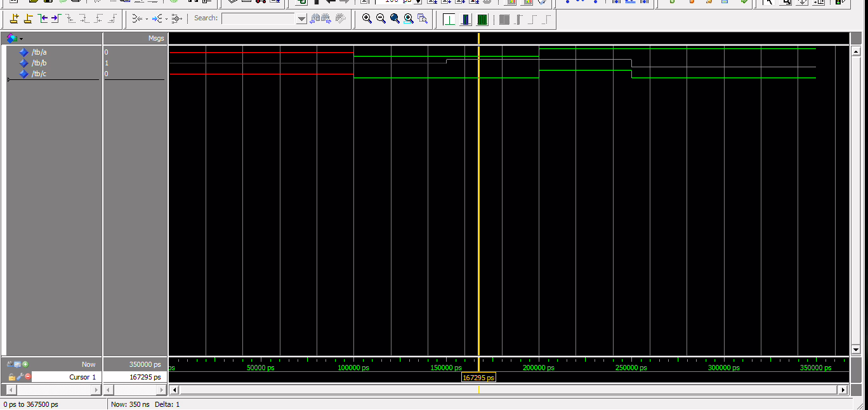868x410 pixels.
Task: Open the Search field dropdown arrow
Action: click(x=302, y=19)
